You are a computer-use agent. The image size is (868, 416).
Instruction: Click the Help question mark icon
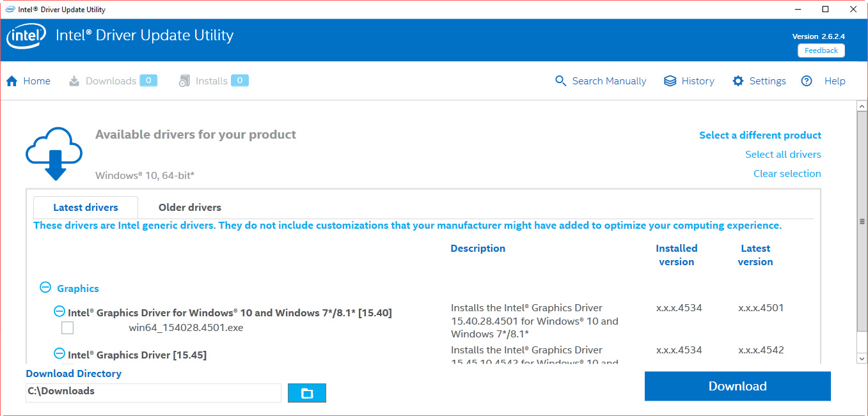tap(807, 81)
